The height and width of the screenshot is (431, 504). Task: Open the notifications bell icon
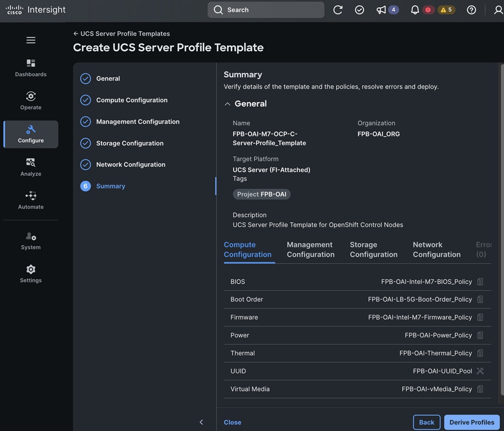click(415, 10)
